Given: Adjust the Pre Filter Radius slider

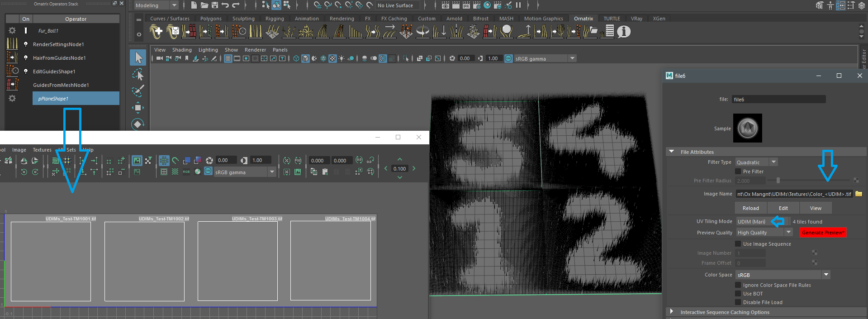Looking at the screenshot, I should [778, 181].
